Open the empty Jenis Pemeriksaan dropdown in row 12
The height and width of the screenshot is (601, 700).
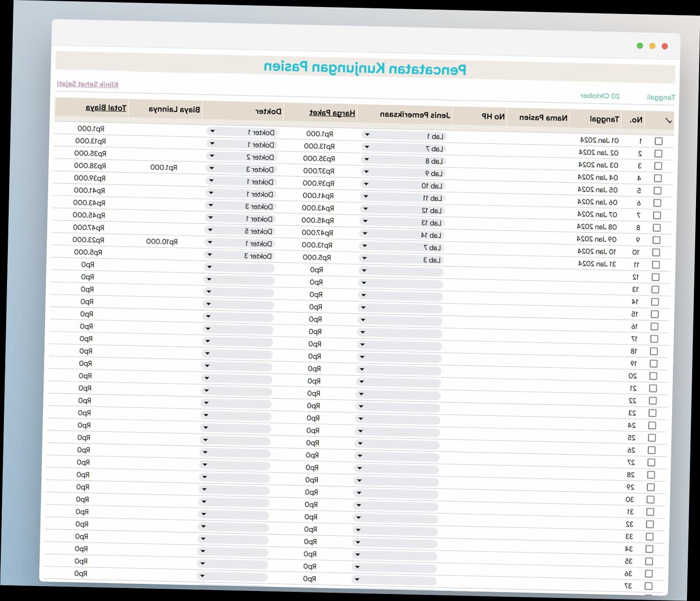pos(364,271)
